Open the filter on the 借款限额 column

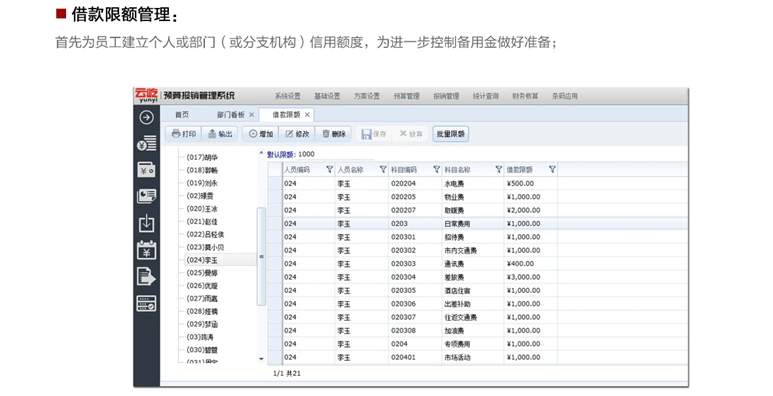tap(552, 170)
